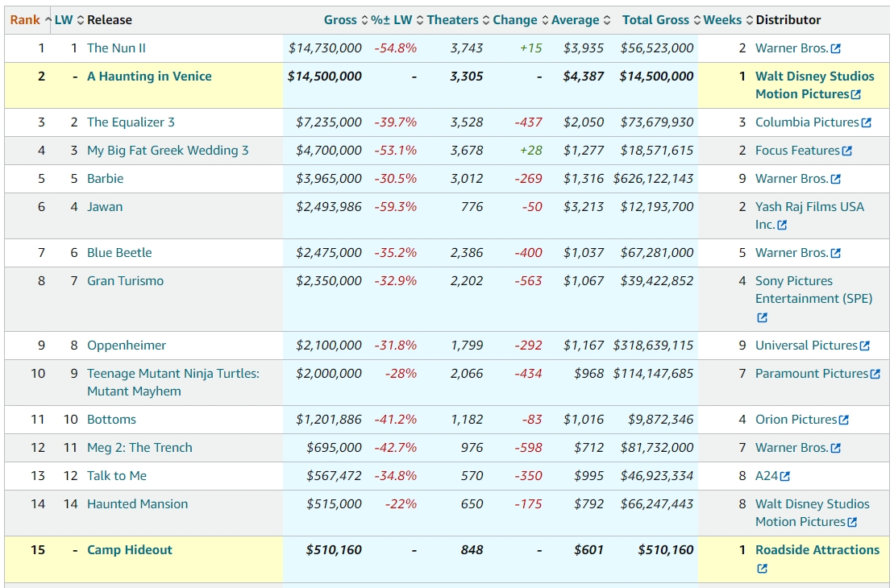Sort table by Theaters column
Image resolution: width=894 pixels, height=588 pixels.
point(458,20)
